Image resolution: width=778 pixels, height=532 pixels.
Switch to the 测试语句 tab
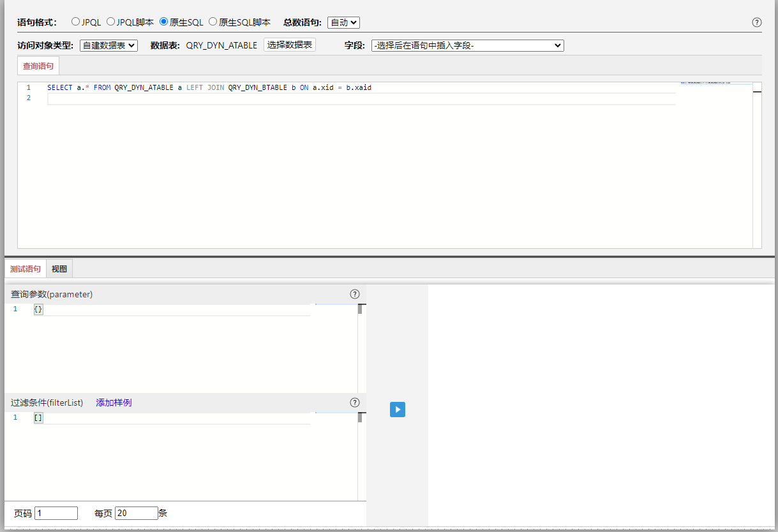26,269
